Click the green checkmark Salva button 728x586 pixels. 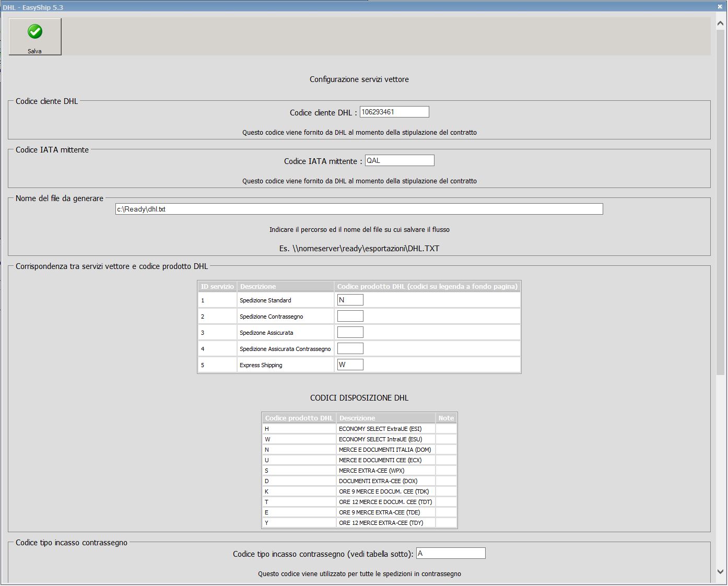click(35, 37)
